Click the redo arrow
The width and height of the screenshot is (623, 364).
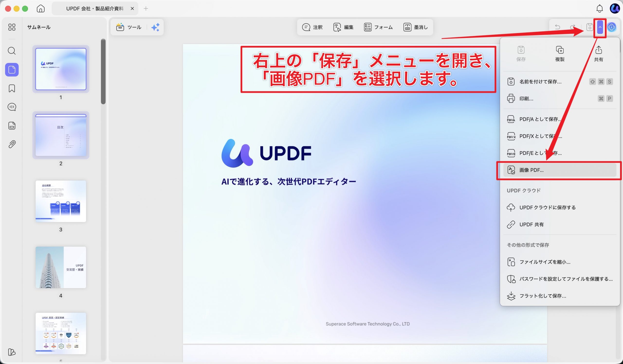(x=573, y=27)
